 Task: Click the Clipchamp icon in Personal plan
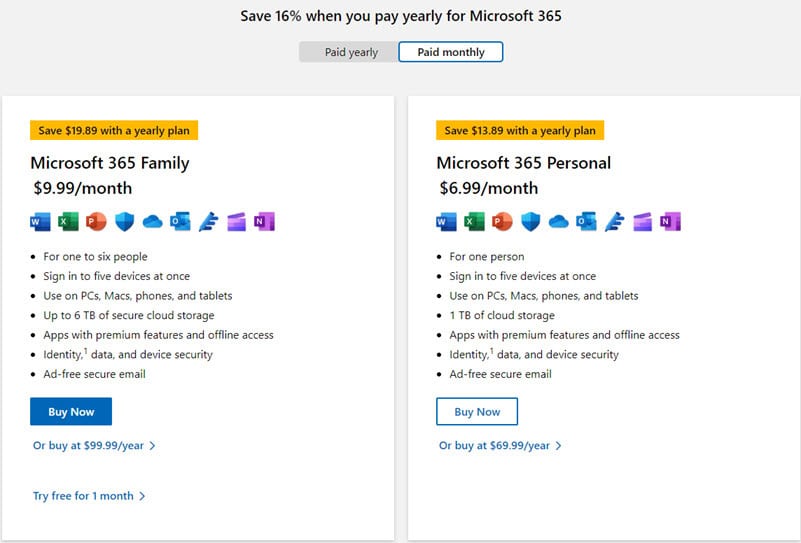[643, 222]
